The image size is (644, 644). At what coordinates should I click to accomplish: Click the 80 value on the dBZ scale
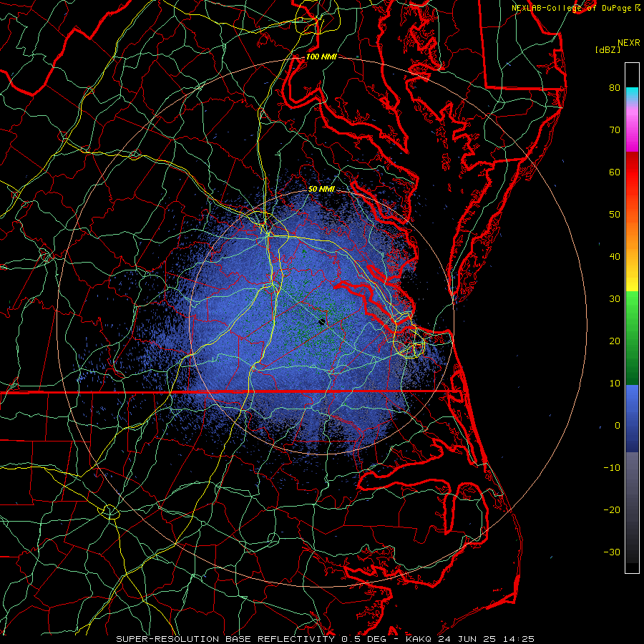coord(615,87)
